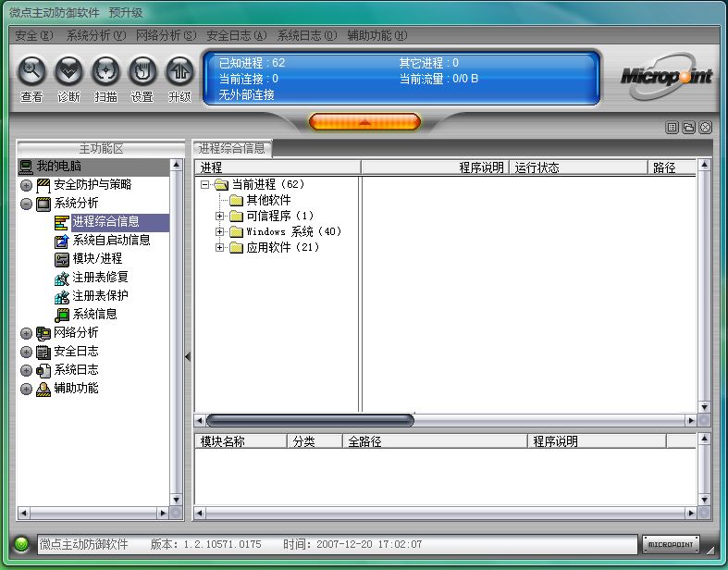The height and width of the screenshot is (570, 728).
Task: Click the 其他软件 folder icon
Action: pyautogui.click(x=236, y=200)
